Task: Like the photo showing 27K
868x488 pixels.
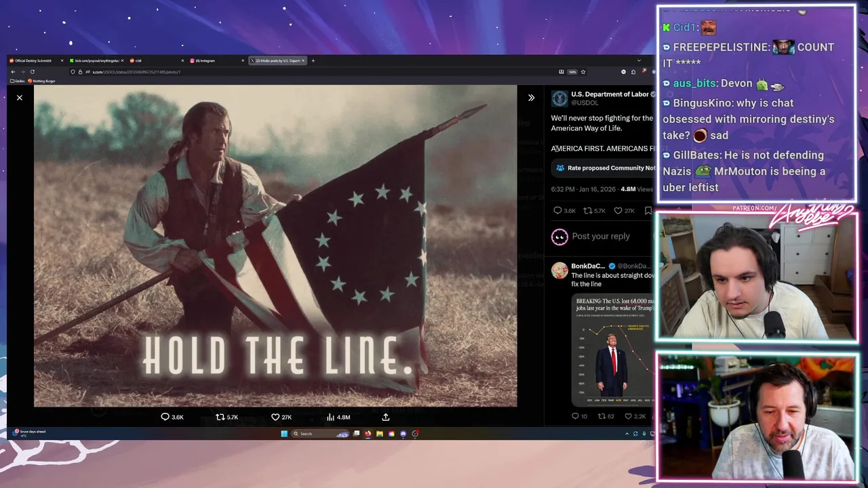Action: (x=281, y=417)
